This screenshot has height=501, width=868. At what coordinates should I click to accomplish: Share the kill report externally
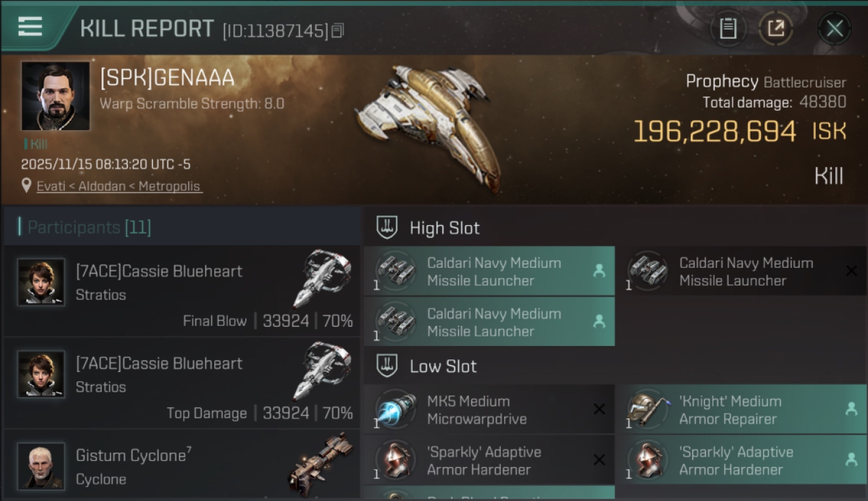775,29
